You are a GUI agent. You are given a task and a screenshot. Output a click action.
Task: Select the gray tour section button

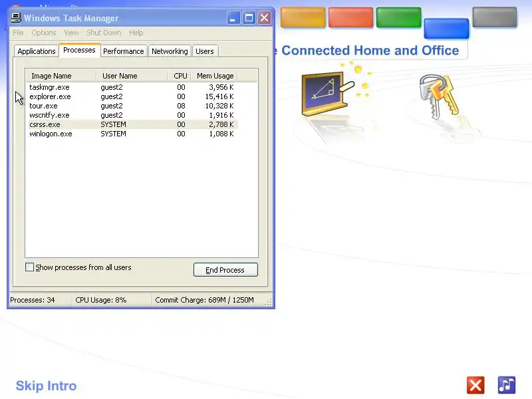[495, 17]
